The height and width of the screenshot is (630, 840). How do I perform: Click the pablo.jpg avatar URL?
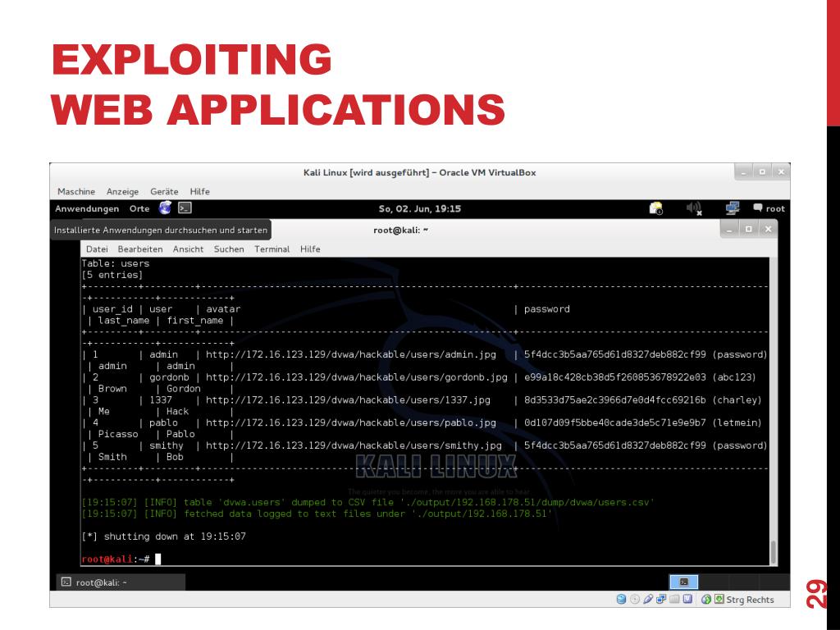351,422
